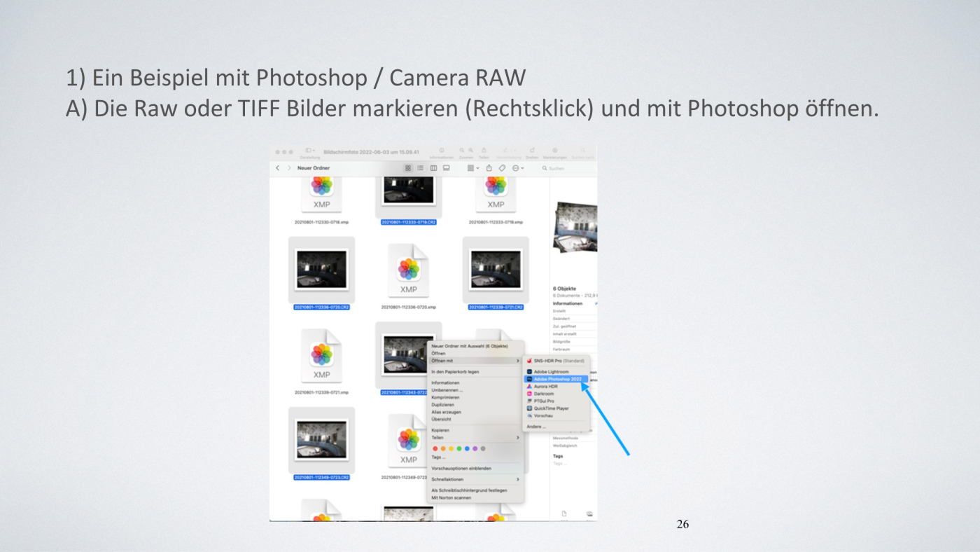Apply the yellow tag color
This screenshot has width=980, height=552.
(x=451, y=448)
